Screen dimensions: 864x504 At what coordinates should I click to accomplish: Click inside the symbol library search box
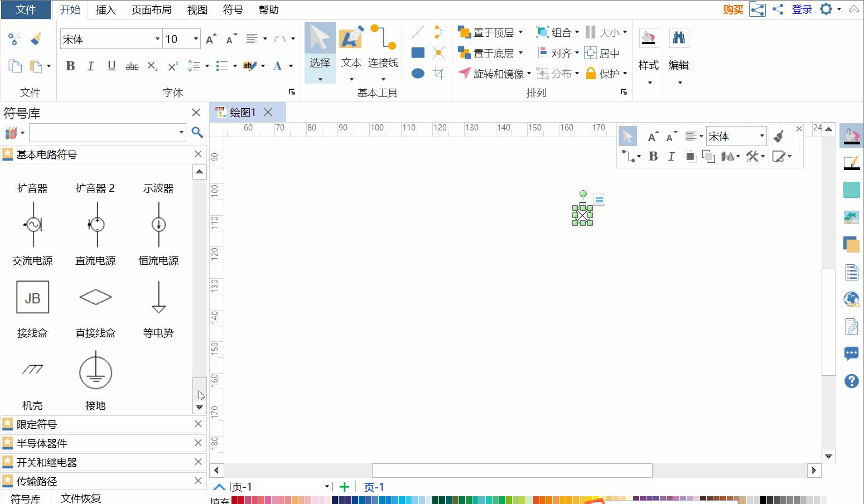tap(103, 133)
